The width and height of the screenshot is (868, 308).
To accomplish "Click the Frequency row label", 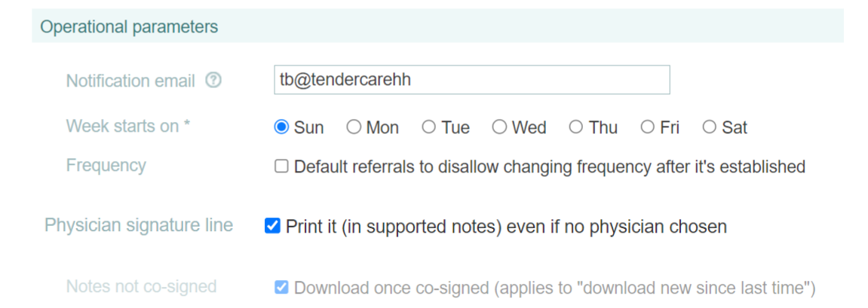I will click(x=106, y=166).
